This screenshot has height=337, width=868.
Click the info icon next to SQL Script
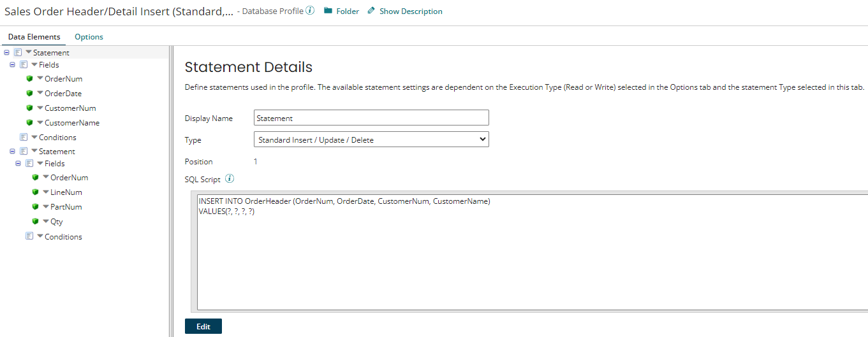pyautogui.click(x=230, y=179)
